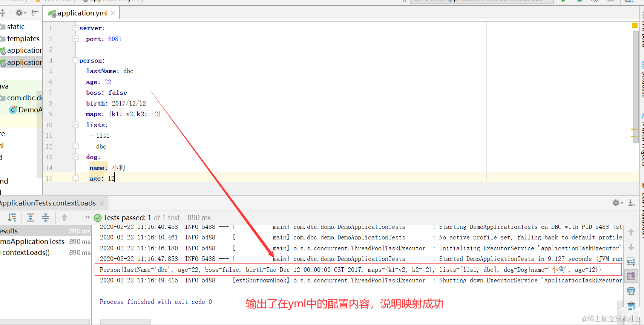
Task: Fold the lists: block on line 10
Action: 75,125
